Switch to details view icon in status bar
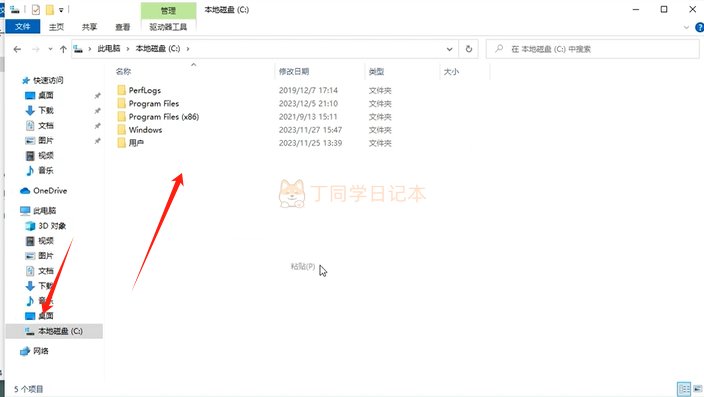The image size is (704, 397). pos(684,388)
